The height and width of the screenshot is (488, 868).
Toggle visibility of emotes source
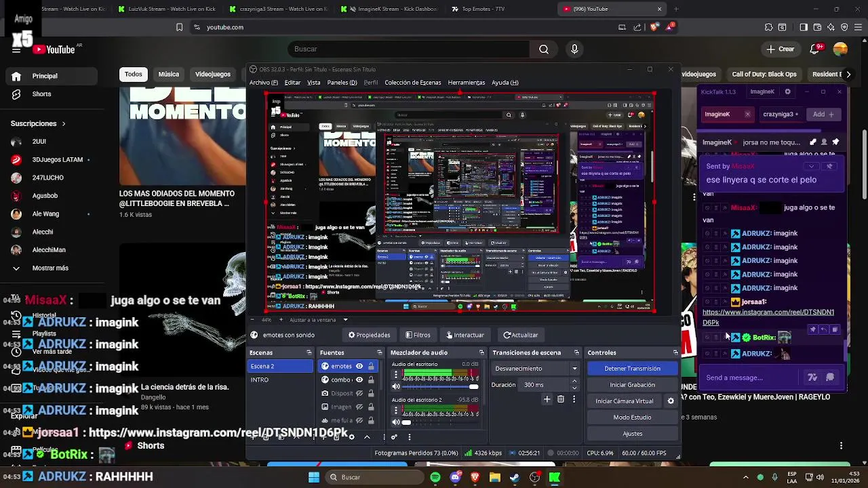click(x=359, y=366)
